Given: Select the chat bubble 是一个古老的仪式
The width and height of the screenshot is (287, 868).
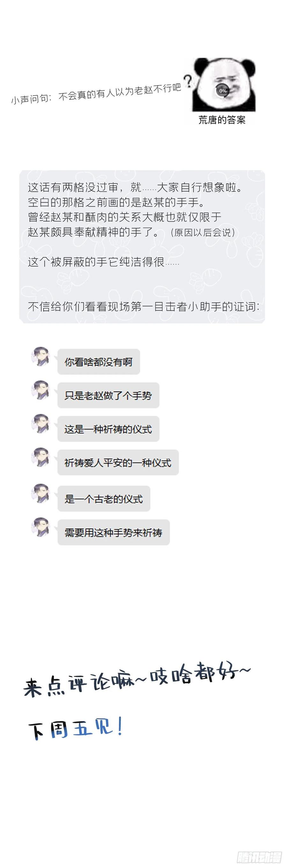Looking at the screenshot, I should pyautogui.click(x=104, y=499).
